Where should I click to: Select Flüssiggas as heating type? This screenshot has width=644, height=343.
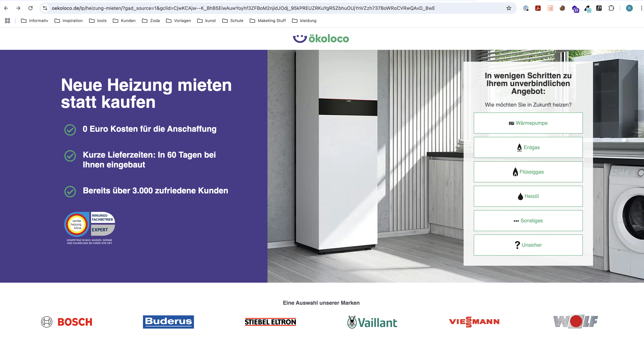click(x=528, y=172)
